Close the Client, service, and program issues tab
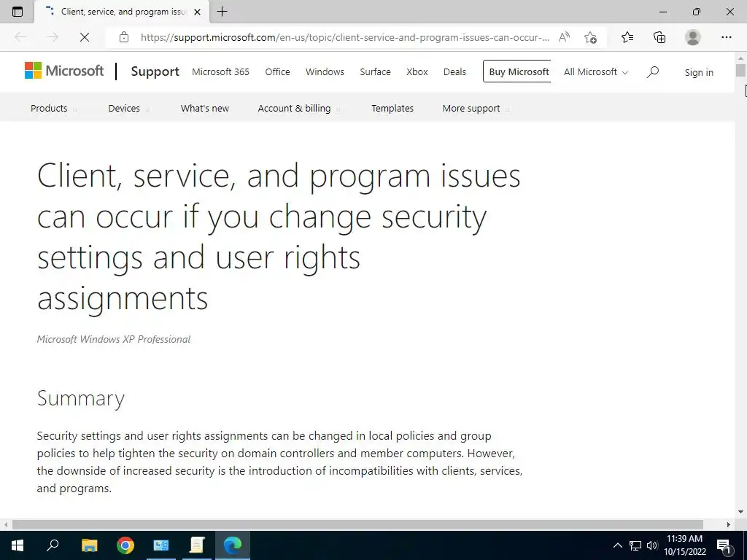 pos(197,12)
